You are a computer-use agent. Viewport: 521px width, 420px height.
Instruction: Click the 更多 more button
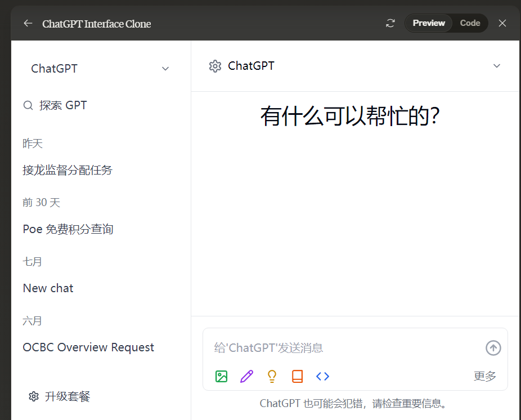pyautogui.click(x=484, y=376)
